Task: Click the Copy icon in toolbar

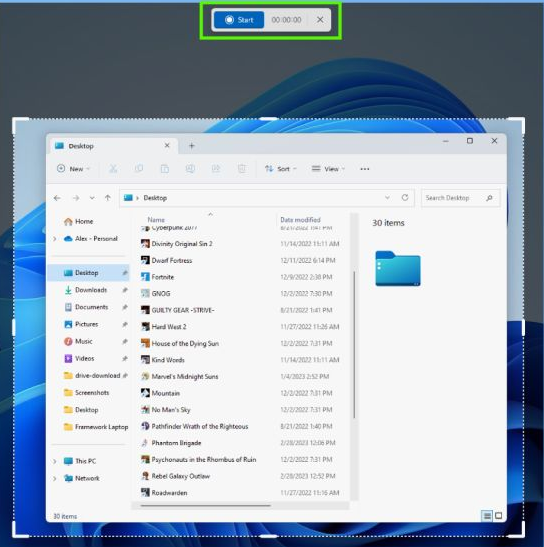Action: click(139, 169)
